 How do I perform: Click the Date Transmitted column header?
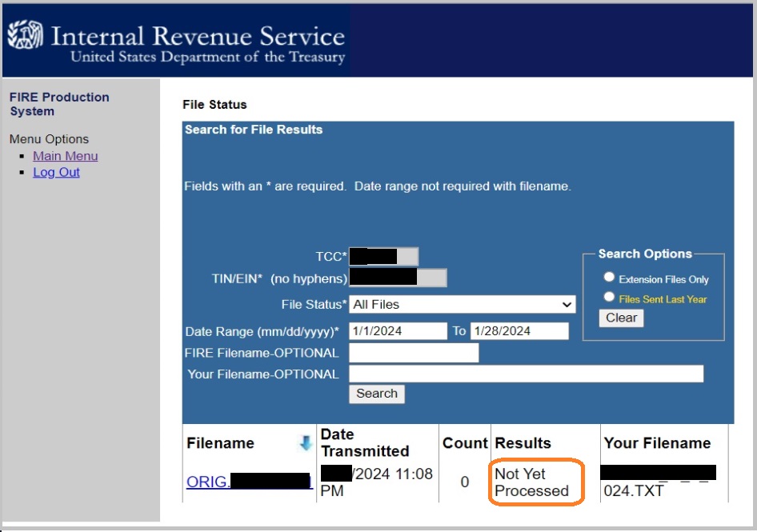(x=364, y=442)
